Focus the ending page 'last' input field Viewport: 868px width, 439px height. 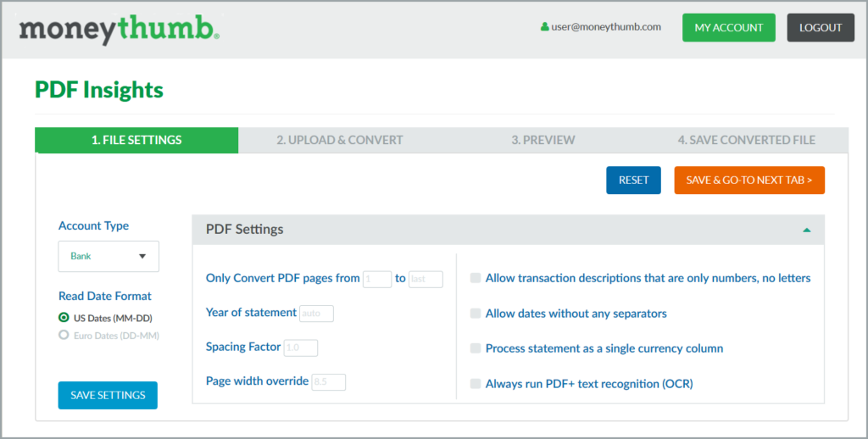tap(426, 279)
